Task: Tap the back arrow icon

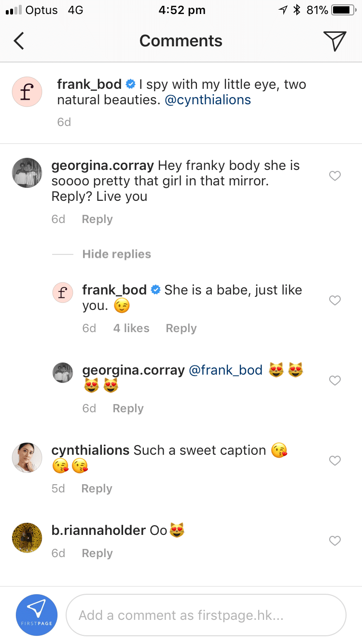Action: (x=19, y=41)
